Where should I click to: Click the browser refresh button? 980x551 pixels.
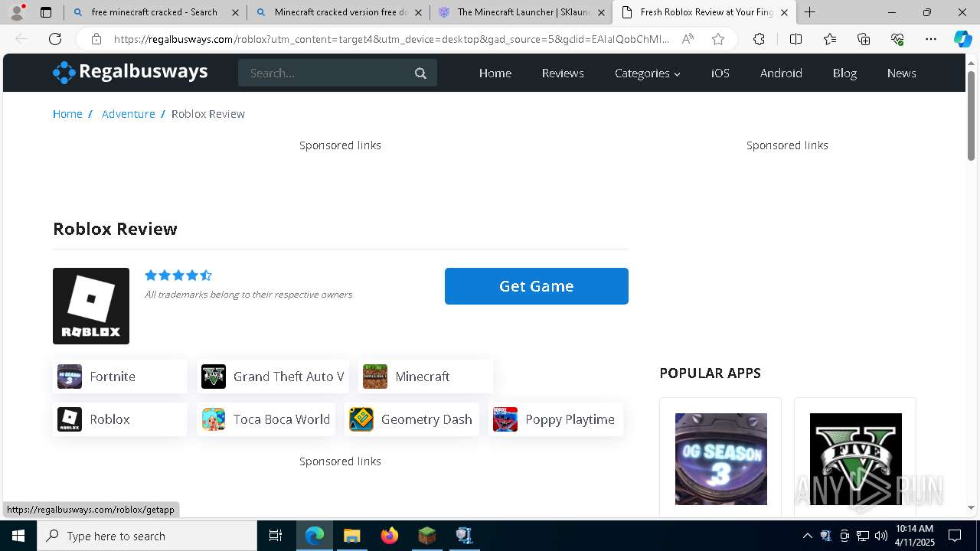[55, 39]
